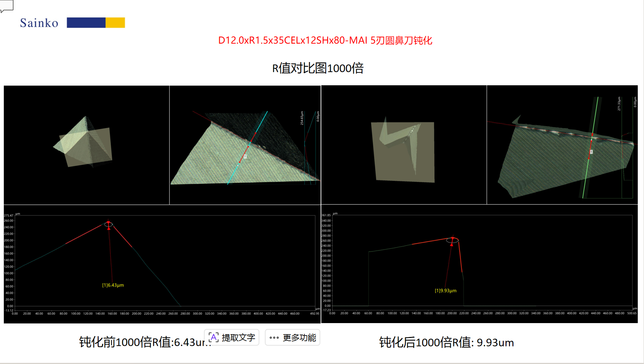644x364 pixels.
Task: Select the 钝化前1000倍R值 caption
Action: point(142,342)
